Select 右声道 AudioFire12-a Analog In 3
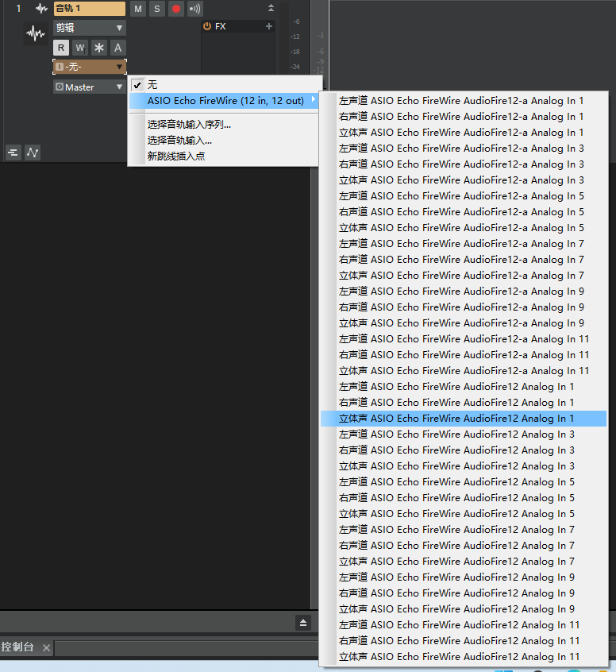Viewport: 616px width, 672px height. point(464,164)
